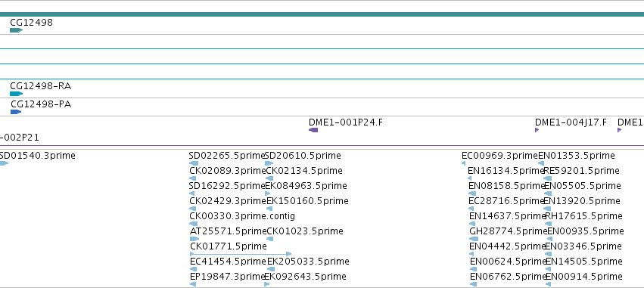Open the CG12498-RA transcript label
644x288 pixels.
click(41, 86)
